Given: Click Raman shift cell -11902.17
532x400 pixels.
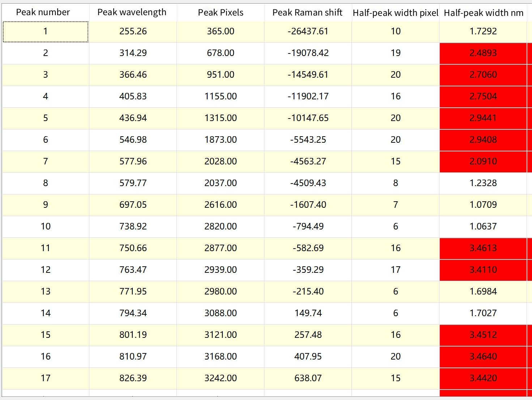Looking at the screenshot, I should click(308, 96).
